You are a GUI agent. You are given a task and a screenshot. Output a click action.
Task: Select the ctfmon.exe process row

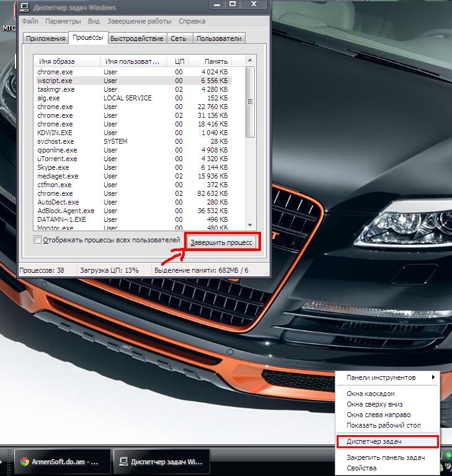pyautogui.click(x=133, y=185)
